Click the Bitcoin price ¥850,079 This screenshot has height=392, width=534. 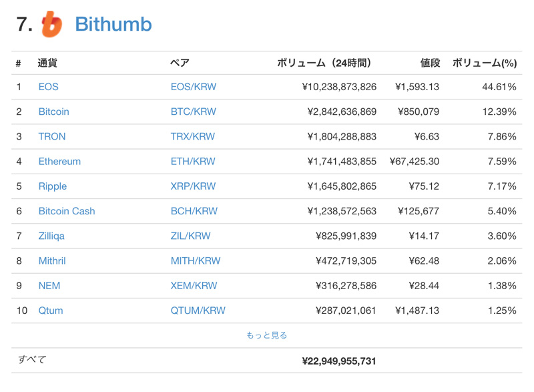tap(419, 112)
